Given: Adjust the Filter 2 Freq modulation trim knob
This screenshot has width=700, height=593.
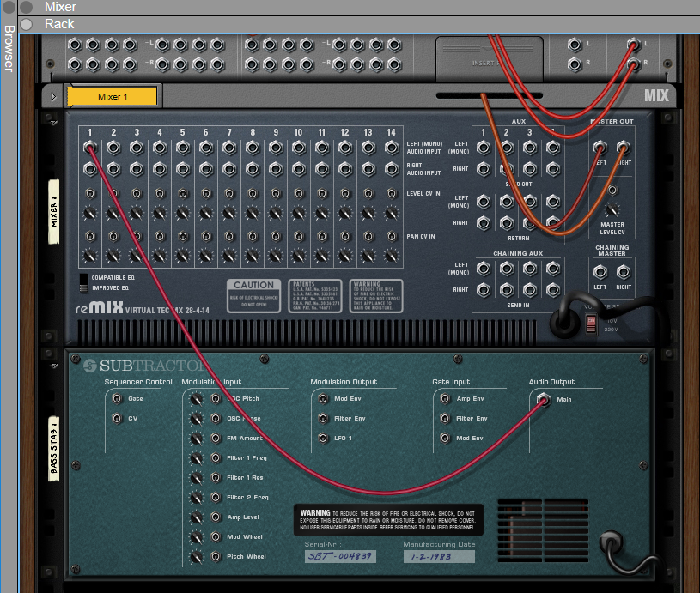Looking at the screenshot, I should coord(197,498).
